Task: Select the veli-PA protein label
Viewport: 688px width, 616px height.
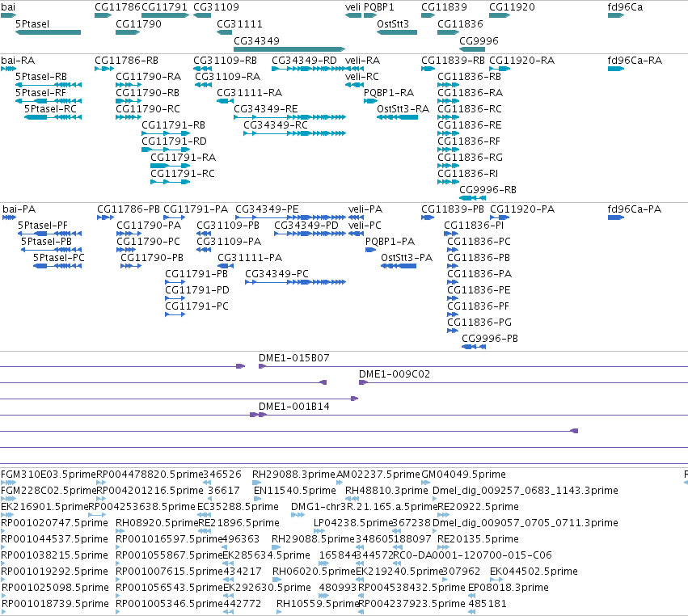Action: point(365,209)
